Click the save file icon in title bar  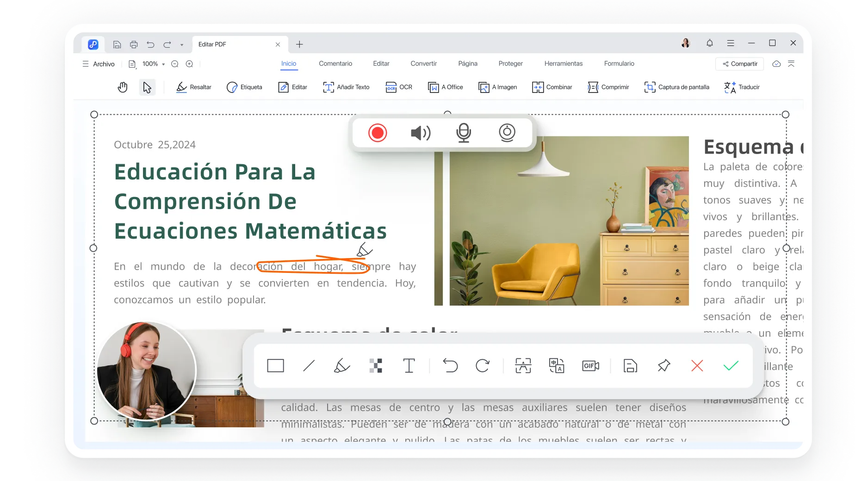[117, 44]
